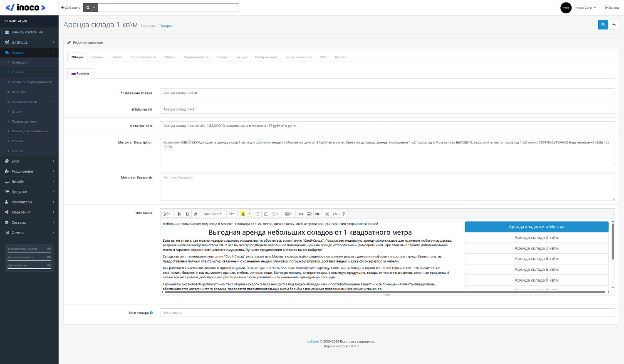
Task: Click the remove formatting eraser icon
Action: tap(196, 213)
